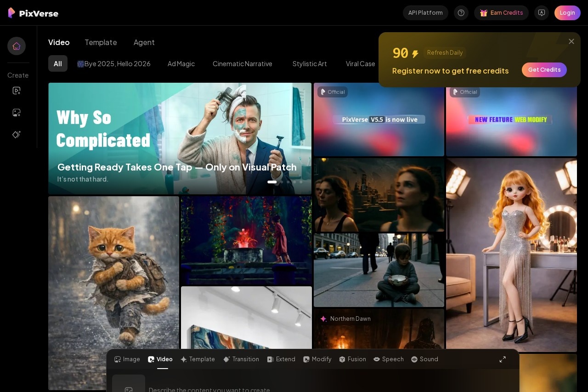588x392 pixels.
Task: Filter by Cinematic Narrative category
Action: (x=243, y=64)
